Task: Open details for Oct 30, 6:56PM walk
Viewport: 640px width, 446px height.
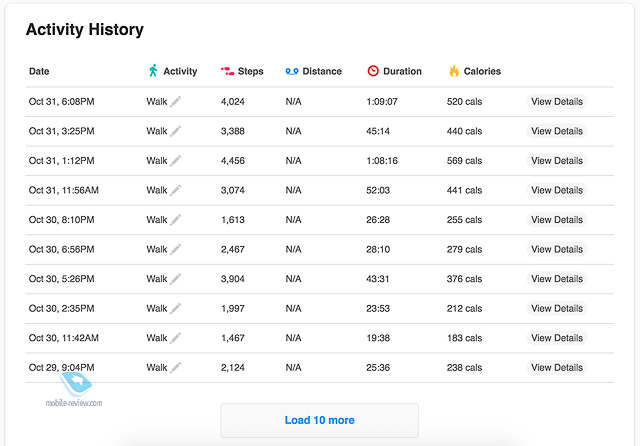Action: [x=557, y=249]
